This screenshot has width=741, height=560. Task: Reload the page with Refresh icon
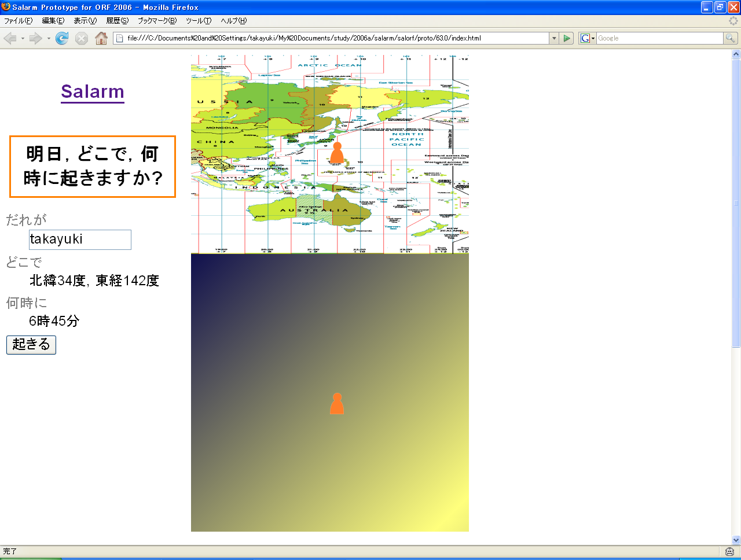62,38
